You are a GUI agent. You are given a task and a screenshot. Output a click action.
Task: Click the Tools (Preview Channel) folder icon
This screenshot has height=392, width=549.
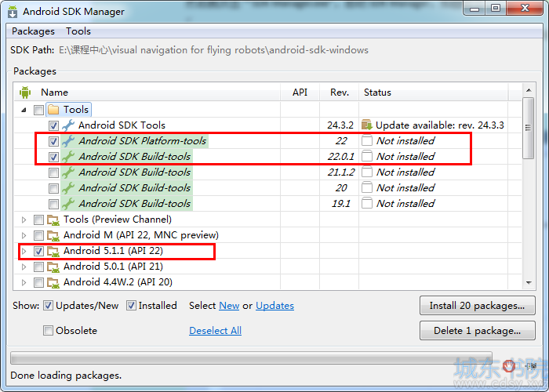(53, 220)
